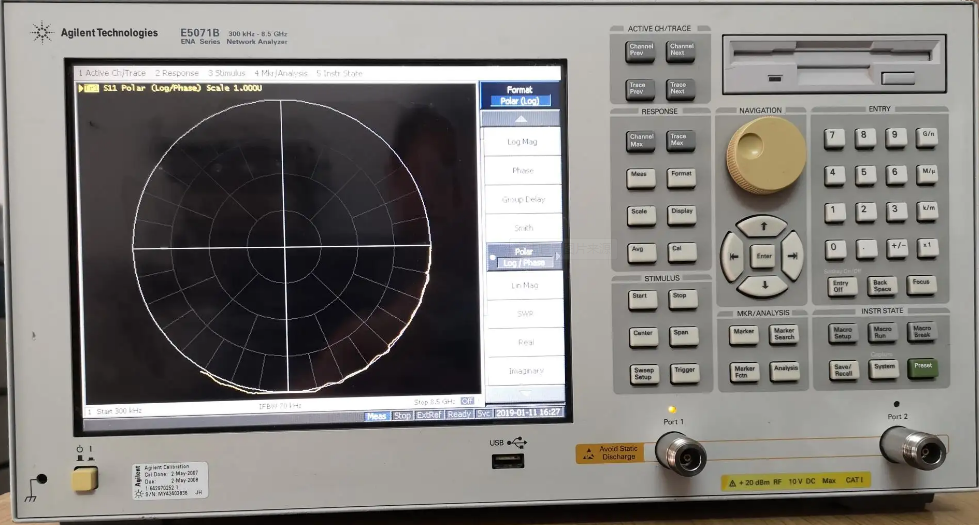Toggle the Trace Max key

pyautogui.click(x=681, y=140)
